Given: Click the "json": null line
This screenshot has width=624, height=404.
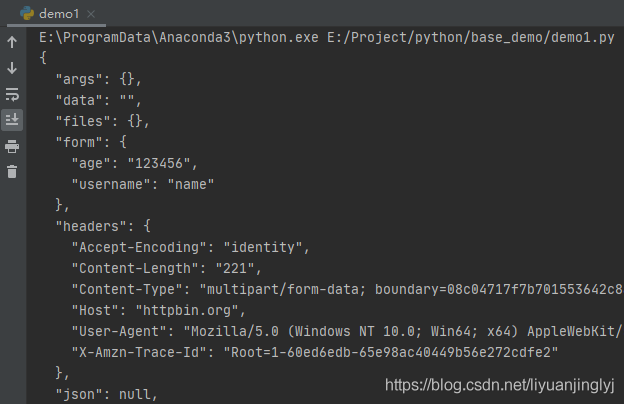Looking at the screenshot, I should pyautogui.click(x=106, y=394).
